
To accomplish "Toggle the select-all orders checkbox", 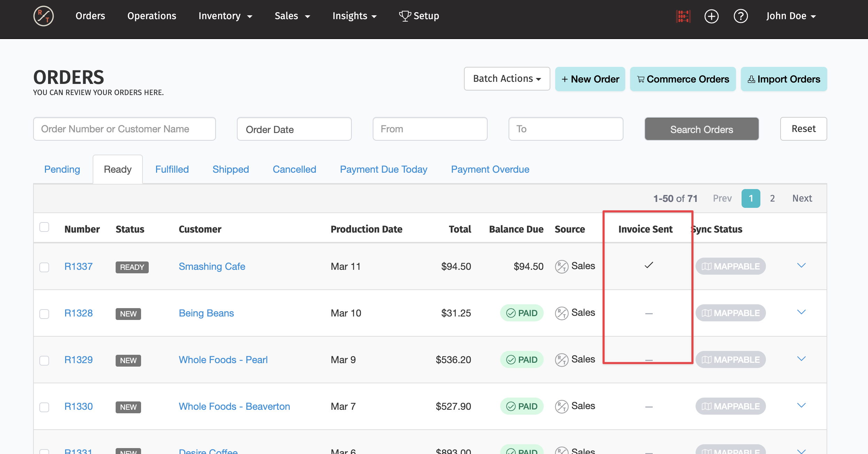I will [44, 227].
